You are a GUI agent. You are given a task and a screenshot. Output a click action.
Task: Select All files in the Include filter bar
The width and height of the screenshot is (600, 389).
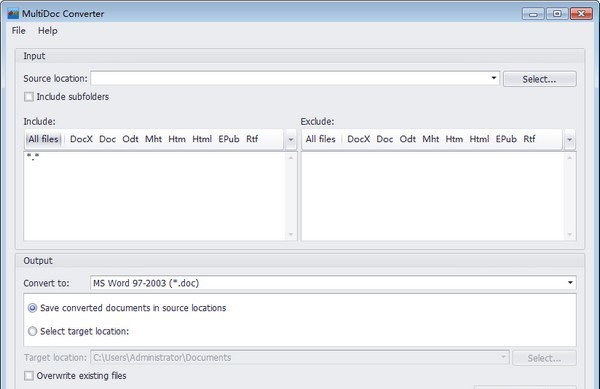(x=43, y=139)
